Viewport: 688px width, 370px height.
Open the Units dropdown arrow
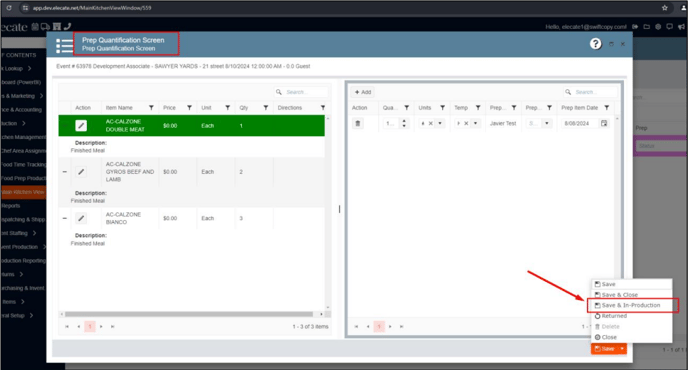tap(440, 123)
